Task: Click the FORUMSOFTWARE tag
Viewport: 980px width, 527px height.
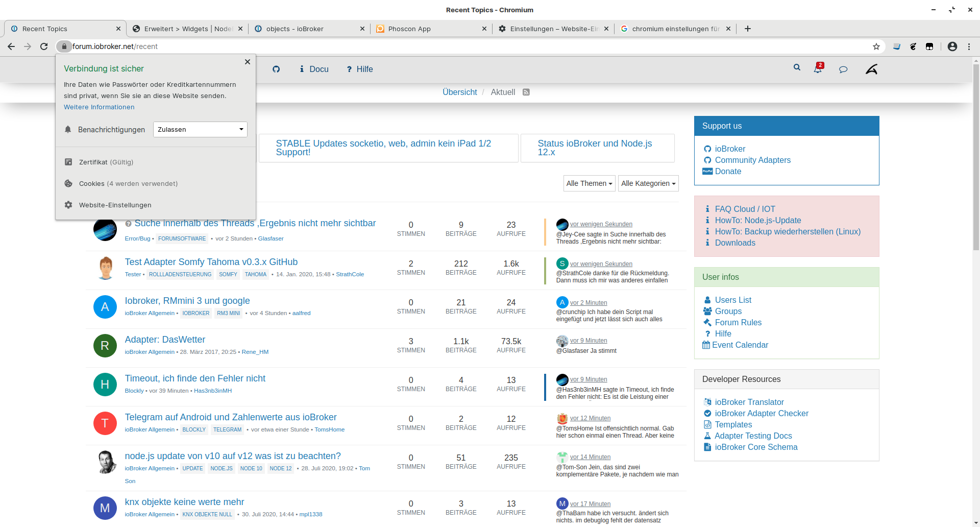Action: 182,238
